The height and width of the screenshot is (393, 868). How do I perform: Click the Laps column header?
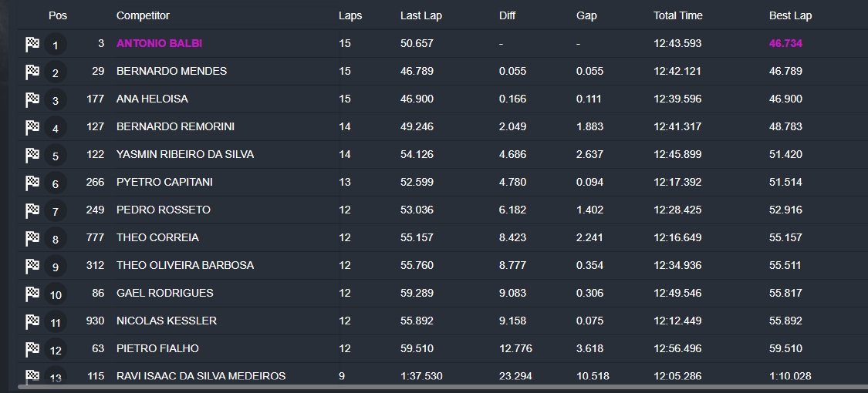(x=350, y=15)
